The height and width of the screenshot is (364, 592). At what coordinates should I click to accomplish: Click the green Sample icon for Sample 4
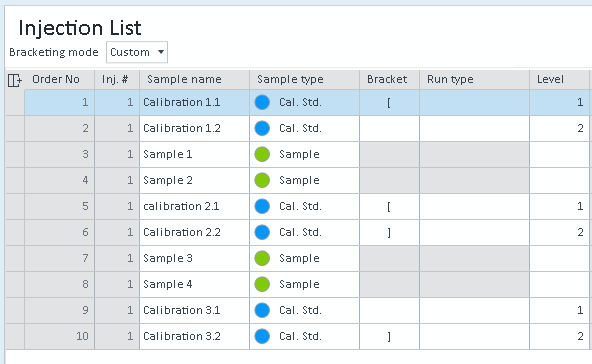(262, 284)
